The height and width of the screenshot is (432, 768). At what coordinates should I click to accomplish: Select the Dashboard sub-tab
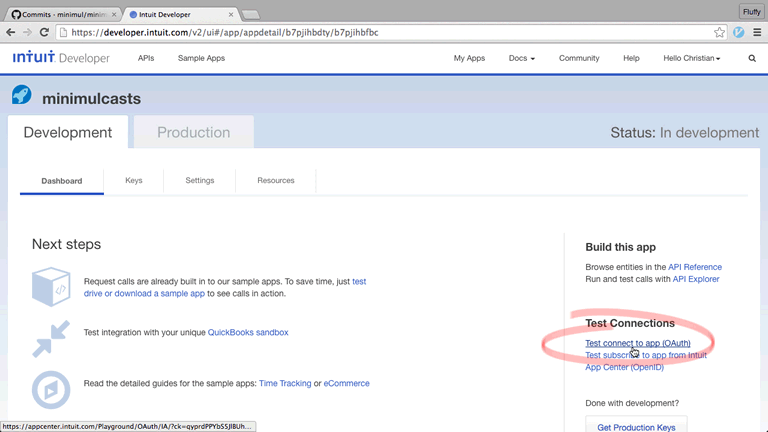coord(62,181)
